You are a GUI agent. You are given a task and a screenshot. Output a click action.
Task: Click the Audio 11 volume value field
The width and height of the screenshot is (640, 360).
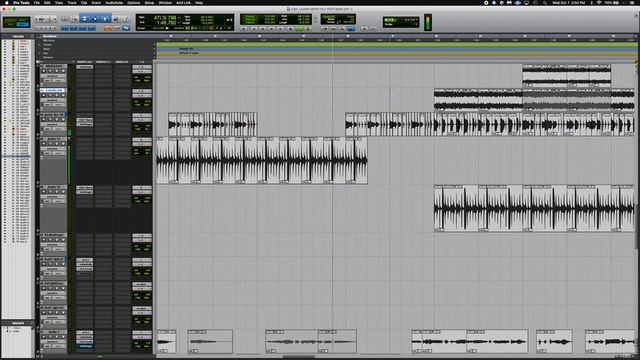coord(142,150)
